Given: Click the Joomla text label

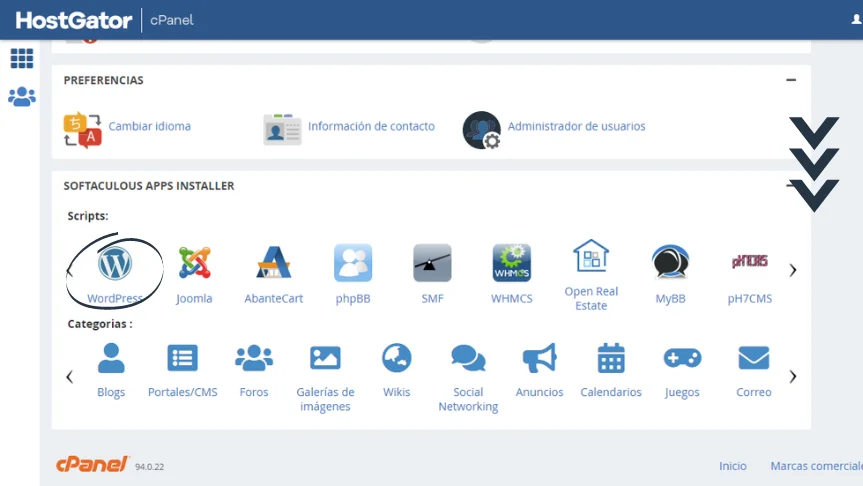Looking at the screenshot, I should tap(194, 299).
